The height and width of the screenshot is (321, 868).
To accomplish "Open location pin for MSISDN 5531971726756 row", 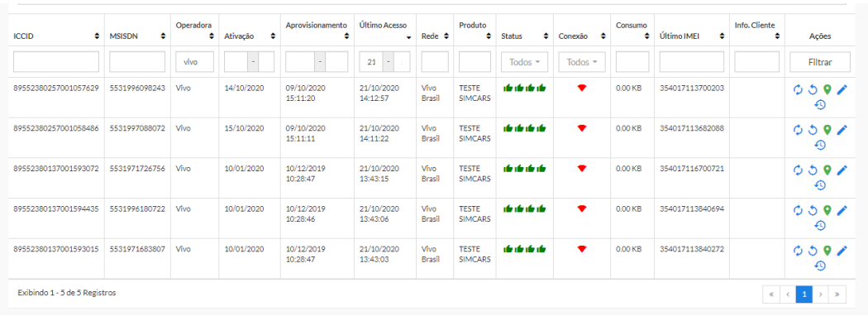I will 827,170.
